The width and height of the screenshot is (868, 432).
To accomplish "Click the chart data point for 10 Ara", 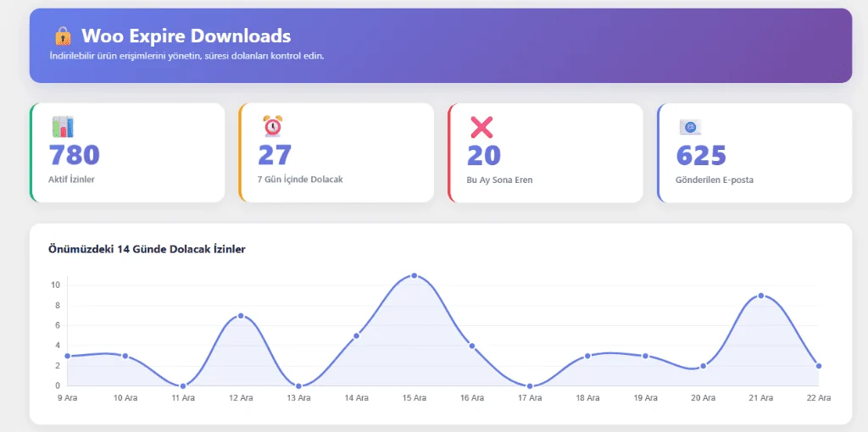I will click(x=125, y=356).
